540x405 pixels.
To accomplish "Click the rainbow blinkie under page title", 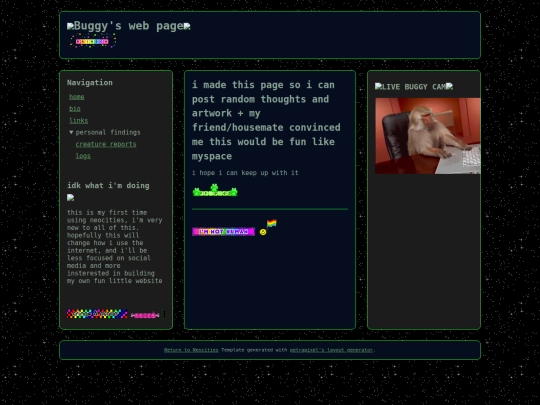I will [x=93, y=41].
